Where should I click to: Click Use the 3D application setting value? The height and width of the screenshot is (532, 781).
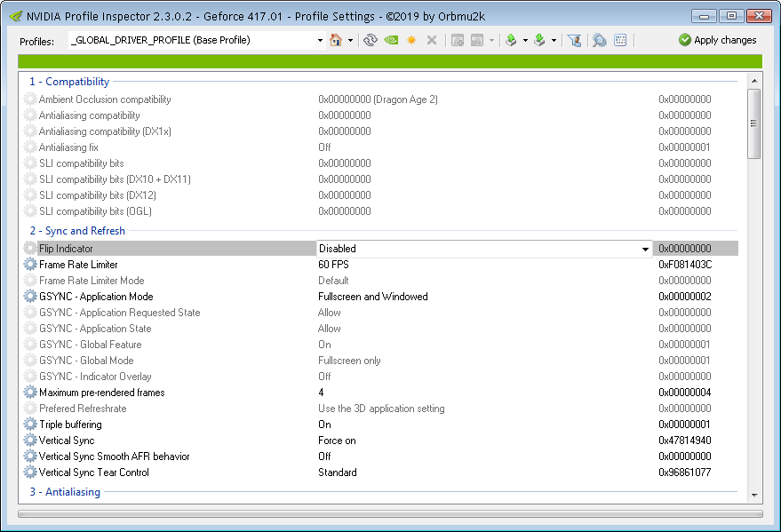381,408
